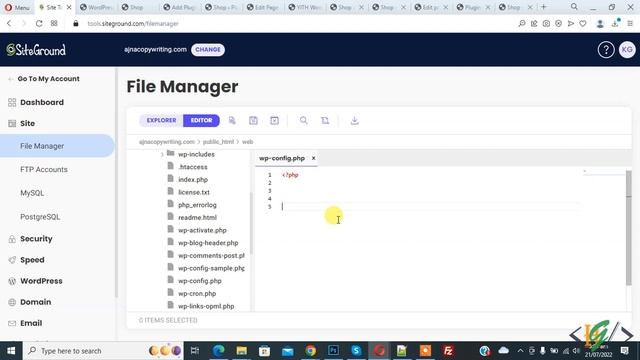
Task: Select readme.html in file tree
Action: 197,218
